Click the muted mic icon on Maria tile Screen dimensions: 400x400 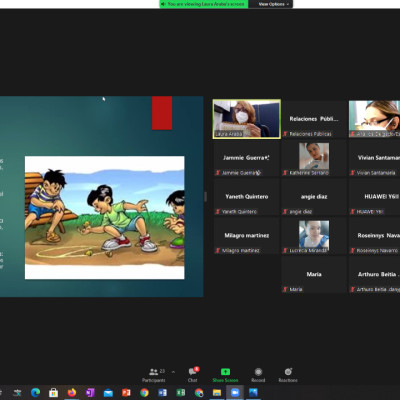[x=285, y=289]
